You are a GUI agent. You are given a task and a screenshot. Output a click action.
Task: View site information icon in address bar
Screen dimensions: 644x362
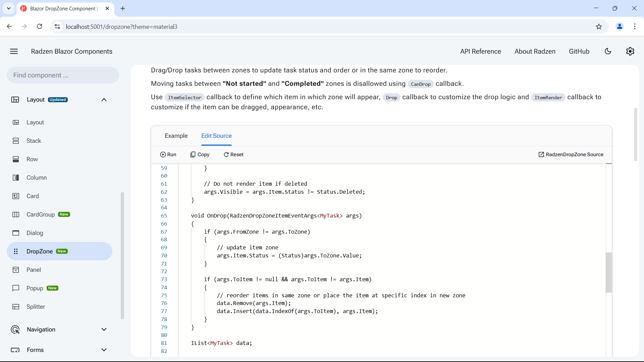point(57,26)
